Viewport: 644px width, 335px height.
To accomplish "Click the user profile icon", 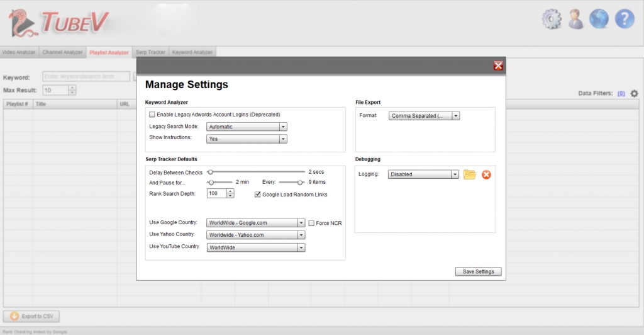I will coord(576,19).
